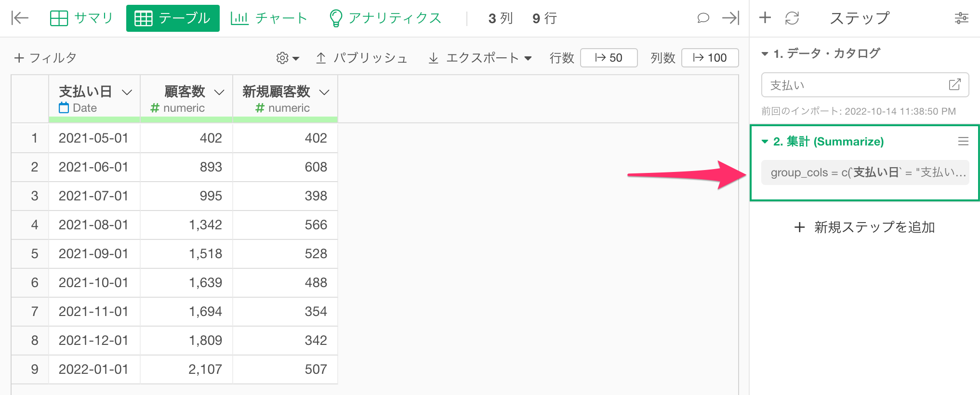Add a new step via 新規ステップを追加
The height and width of the screenshot is (395, 980).
tap(864, 227)
